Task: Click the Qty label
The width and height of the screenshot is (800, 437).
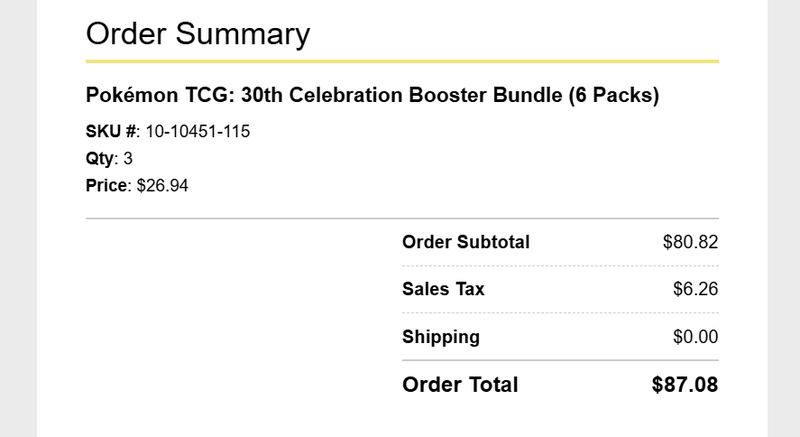Action: (99, 159)
